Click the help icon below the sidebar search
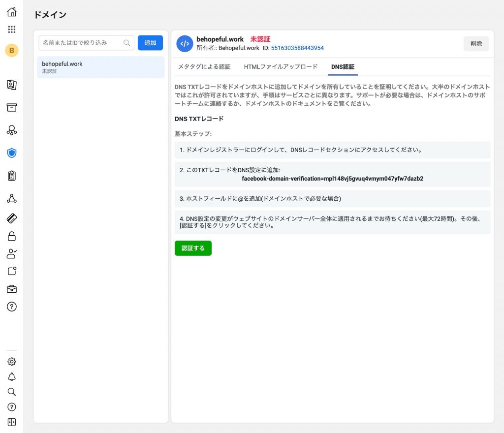The width and height of the screenshot is (504, 433). [x=12, y=407]
